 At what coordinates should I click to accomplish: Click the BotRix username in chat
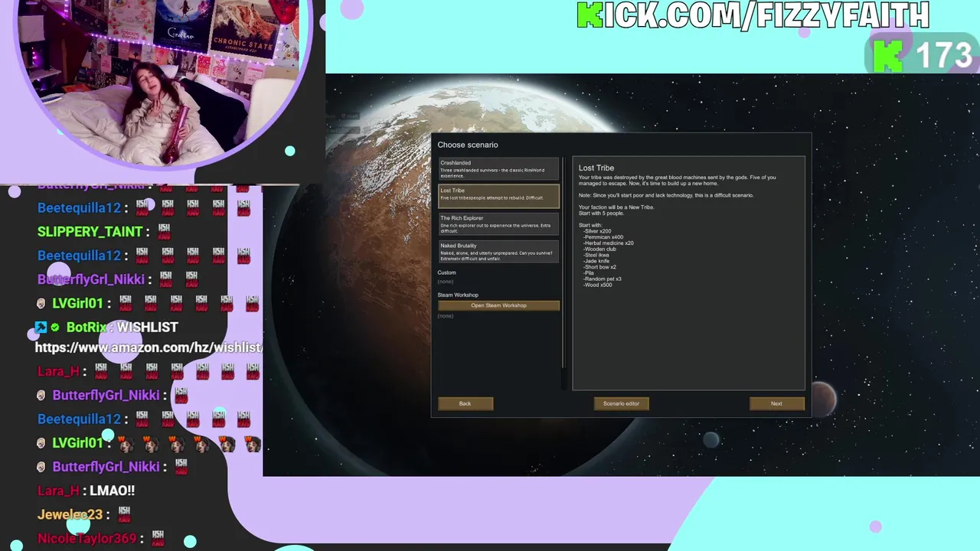point(86,327)
